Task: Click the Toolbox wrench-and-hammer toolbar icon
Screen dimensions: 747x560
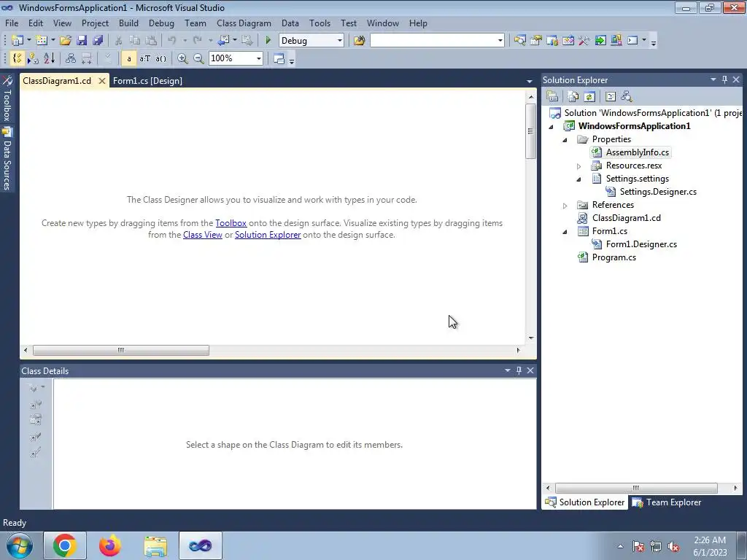Action: (584, 41)
